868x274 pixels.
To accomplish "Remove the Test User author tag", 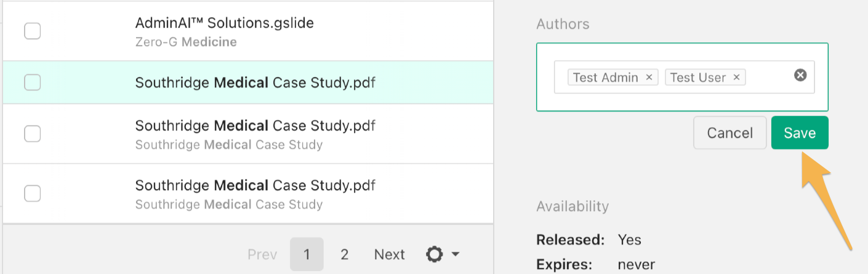I will point(736,78).
